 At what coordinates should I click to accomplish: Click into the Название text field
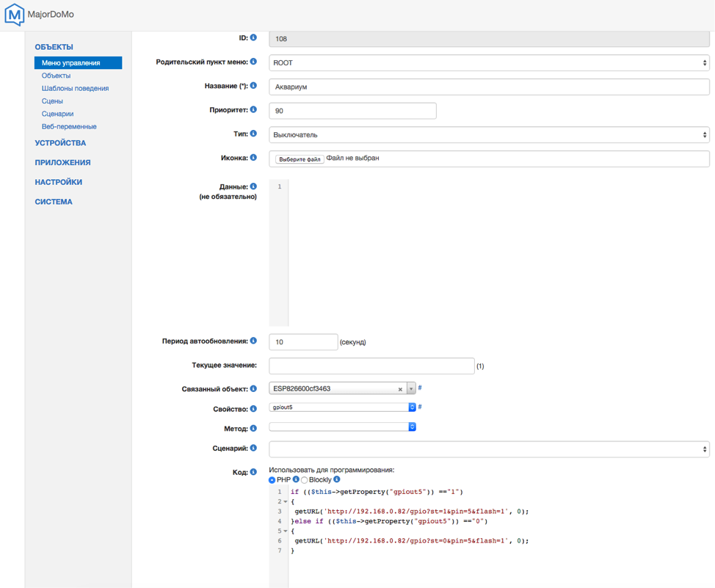tap(489, 87)
